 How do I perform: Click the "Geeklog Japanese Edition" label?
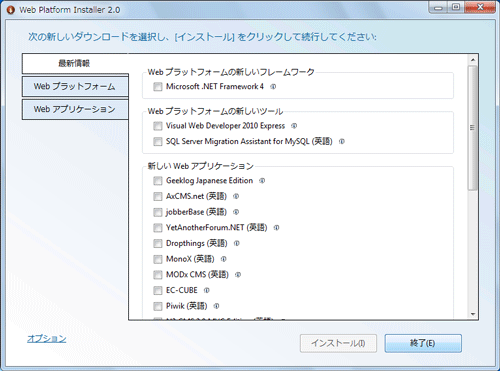click(210, 181)
